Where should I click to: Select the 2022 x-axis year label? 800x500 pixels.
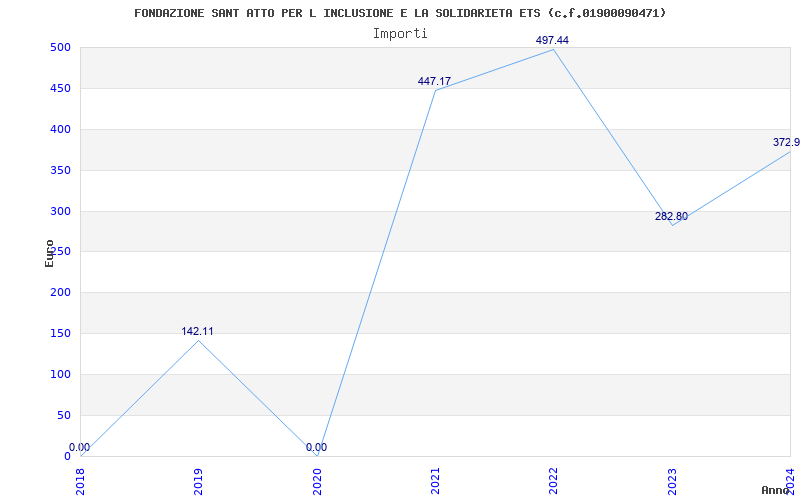click(x=554, y=482)
